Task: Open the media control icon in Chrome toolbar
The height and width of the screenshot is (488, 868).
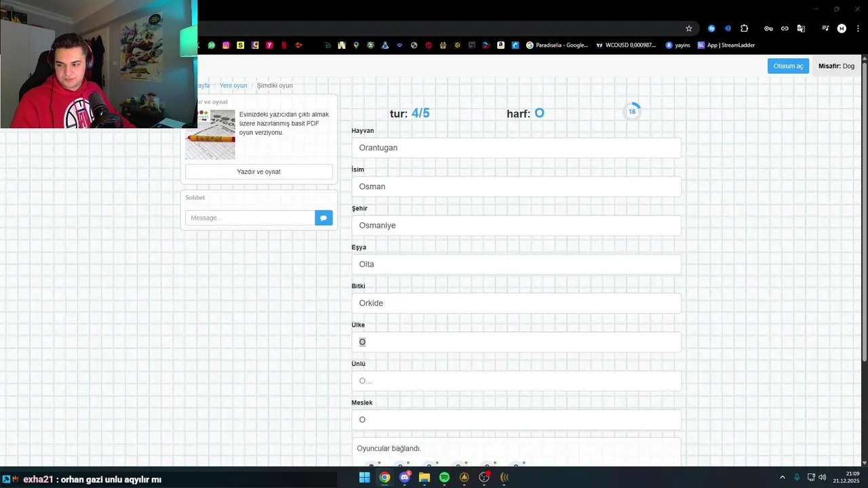Action: (825, 28)
